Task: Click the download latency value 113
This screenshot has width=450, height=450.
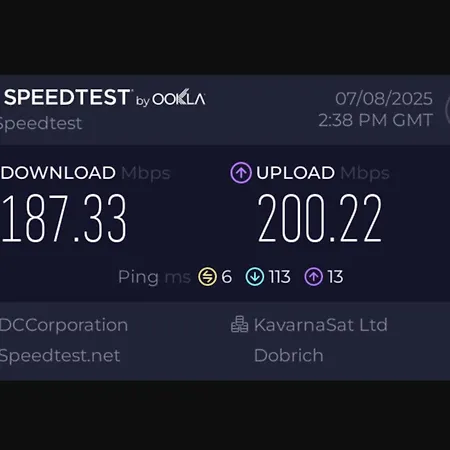Action: pos(279,277)
